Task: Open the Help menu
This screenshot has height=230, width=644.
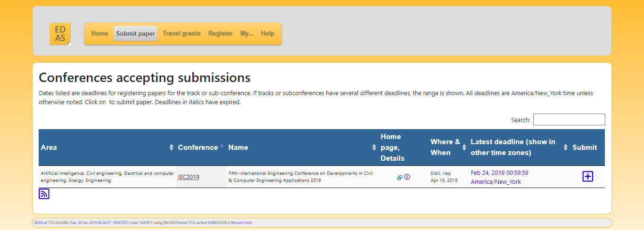Action: point(267,33)
